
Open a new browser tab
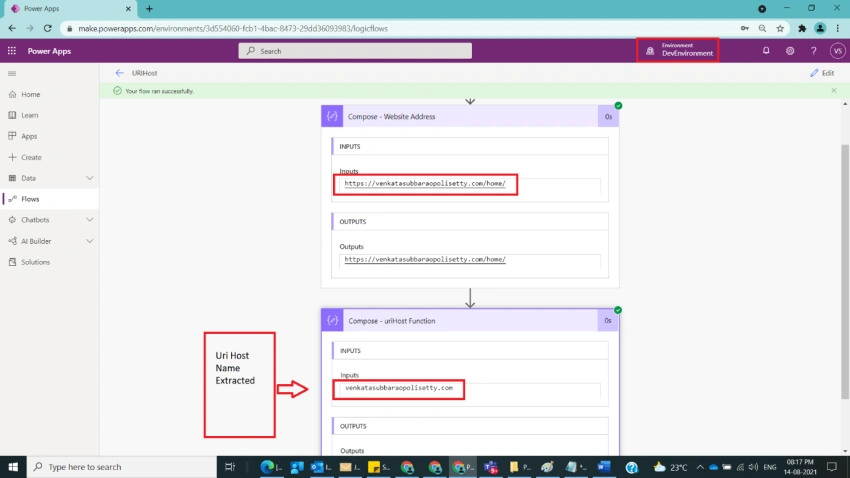click(149, 9)
